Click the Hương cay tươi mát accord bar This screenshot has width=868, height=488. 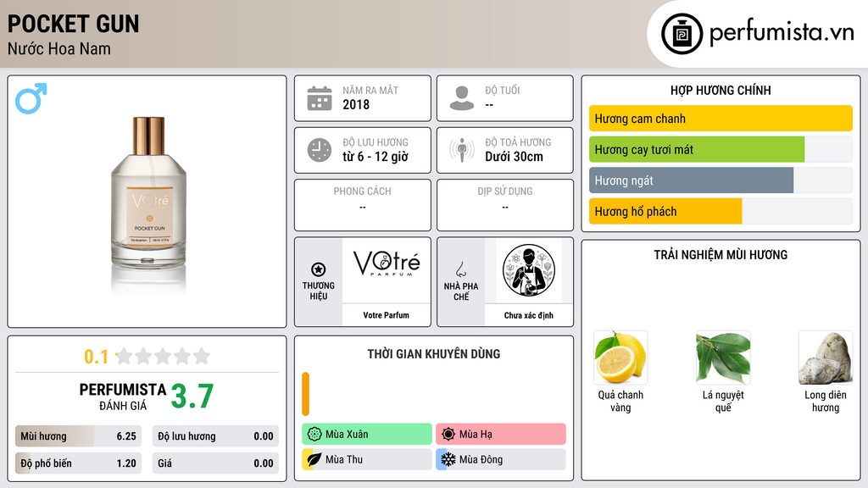pos(721,149)
